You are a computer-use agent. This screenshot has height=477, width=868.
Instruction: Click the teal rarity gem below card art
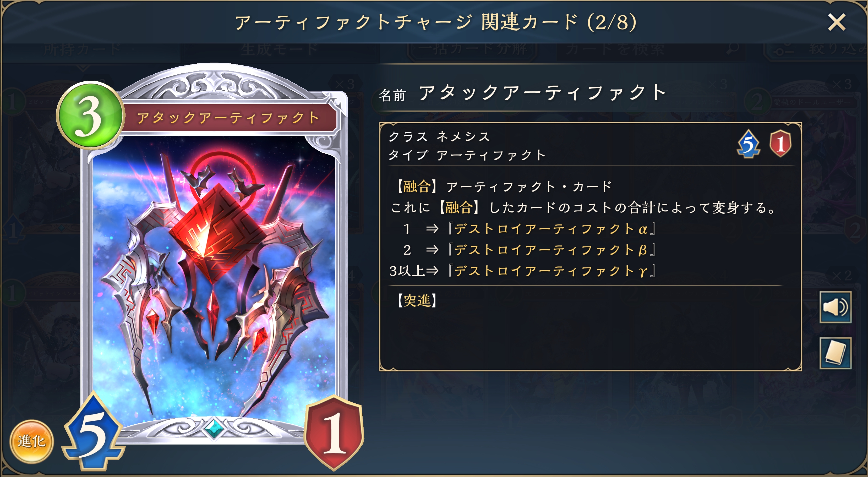tap(214, 428)
